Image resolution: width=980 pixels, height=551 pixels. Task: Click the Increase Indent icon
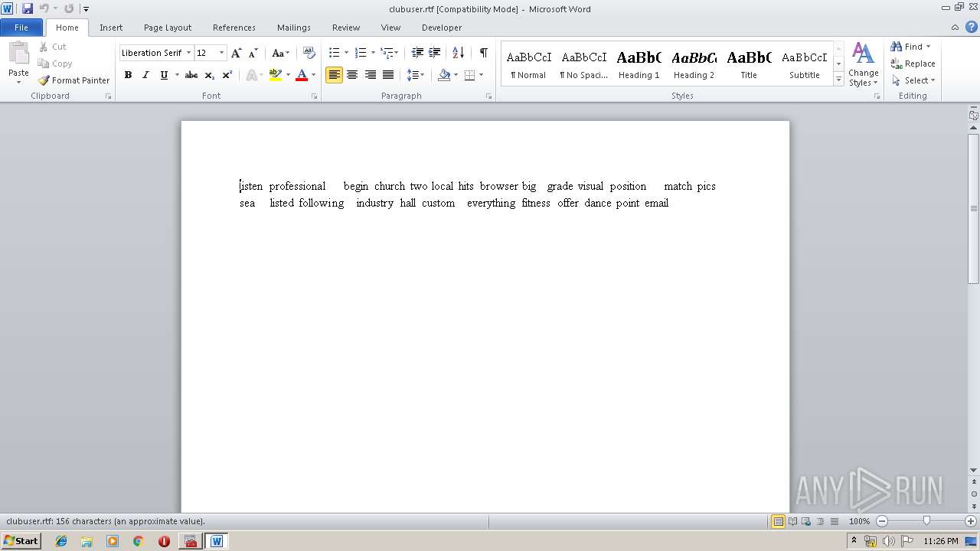(x=435, y=53)
